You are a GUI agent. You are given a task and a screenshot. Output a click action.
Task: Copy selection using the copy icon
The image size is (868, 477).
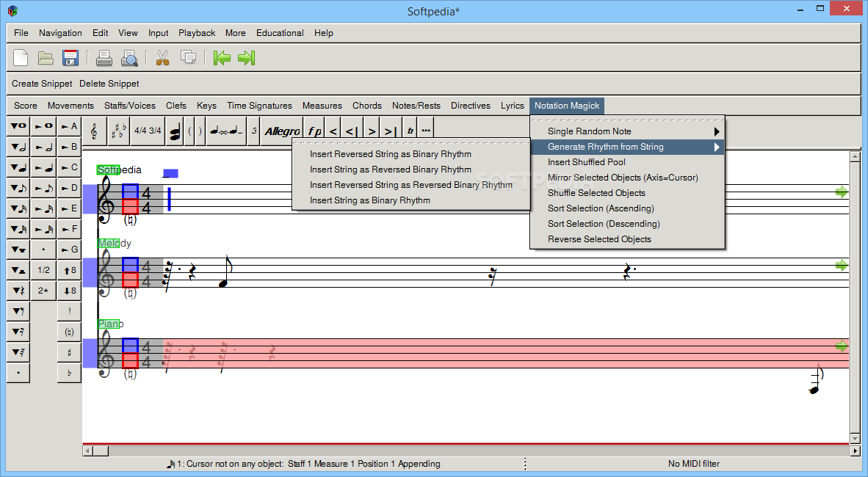point(188,57)
